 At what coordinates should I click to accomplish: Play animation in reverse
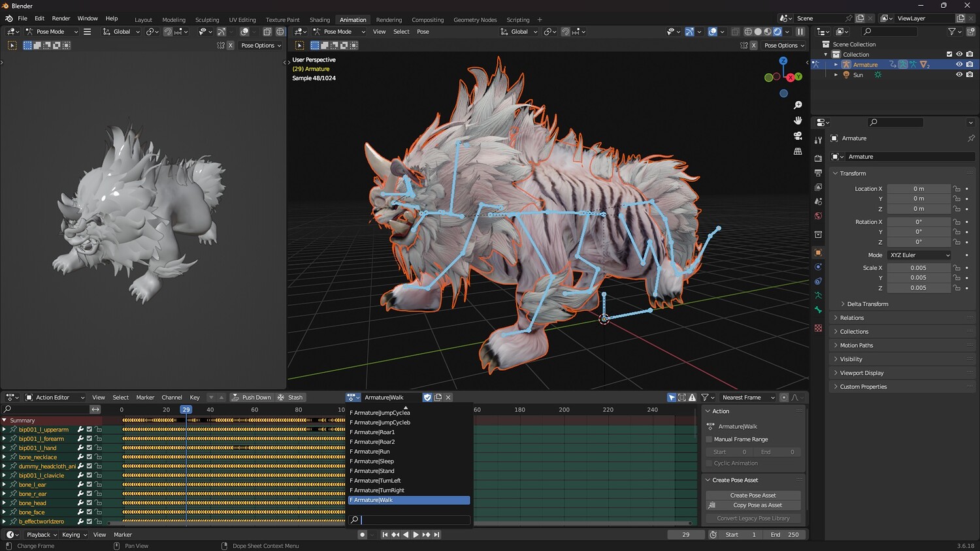[x=406, y=535]
